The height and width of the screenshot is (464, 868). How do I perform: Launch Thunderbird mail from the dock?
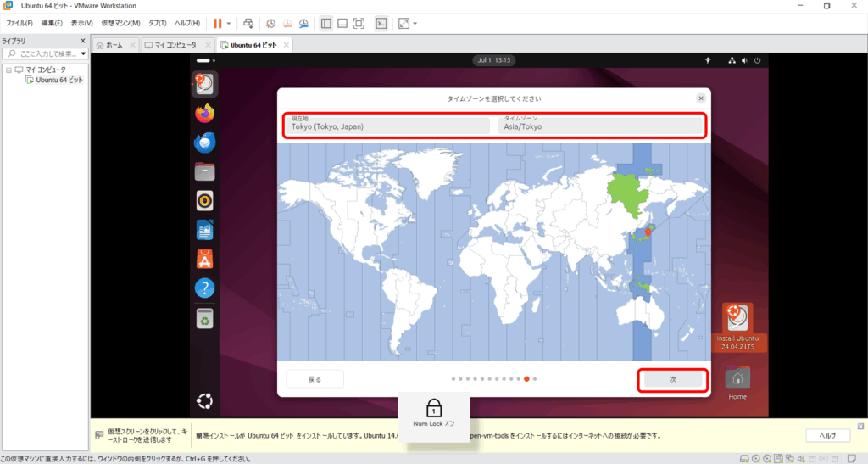tap(204, 143)
